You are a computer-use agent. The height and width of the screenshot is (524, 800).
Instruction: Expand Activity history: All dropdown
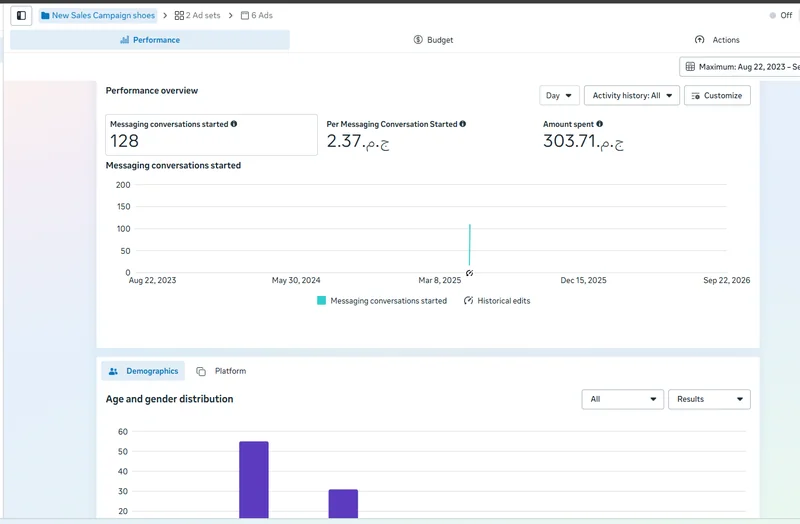(x=632, y=95)
